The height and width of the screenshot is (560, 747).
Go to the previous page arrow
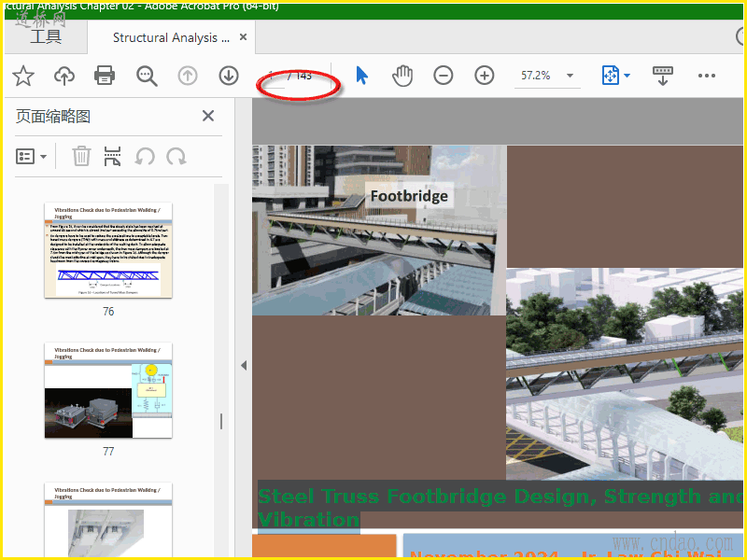(188, 76)
